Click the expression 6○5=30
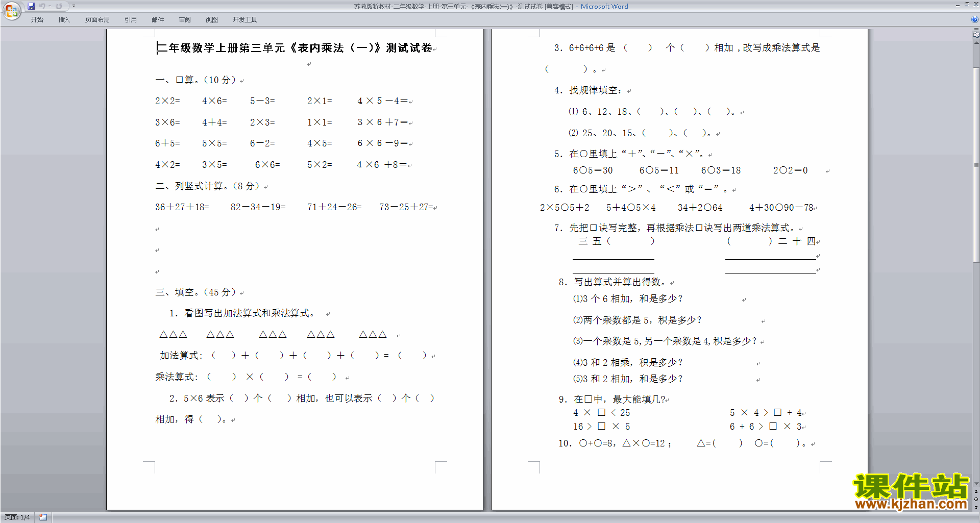The height and width of the screenshot is (523, 980). pos(593,170)
